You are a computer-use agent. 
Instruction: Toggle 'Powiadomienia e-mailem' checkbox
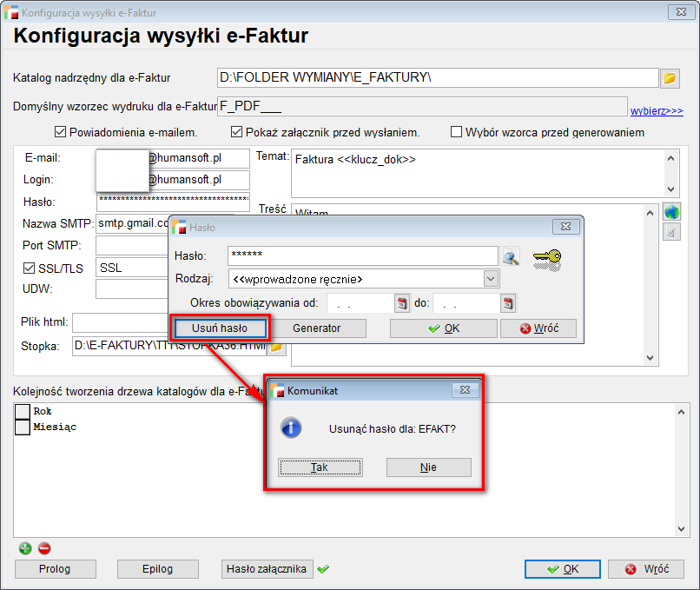(60, 133)
